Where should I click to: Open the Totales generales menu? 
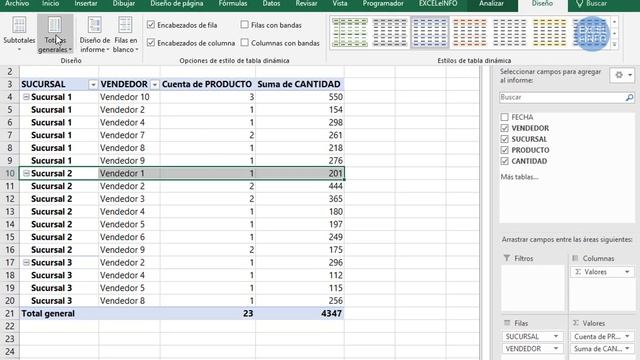coord(55,34)
